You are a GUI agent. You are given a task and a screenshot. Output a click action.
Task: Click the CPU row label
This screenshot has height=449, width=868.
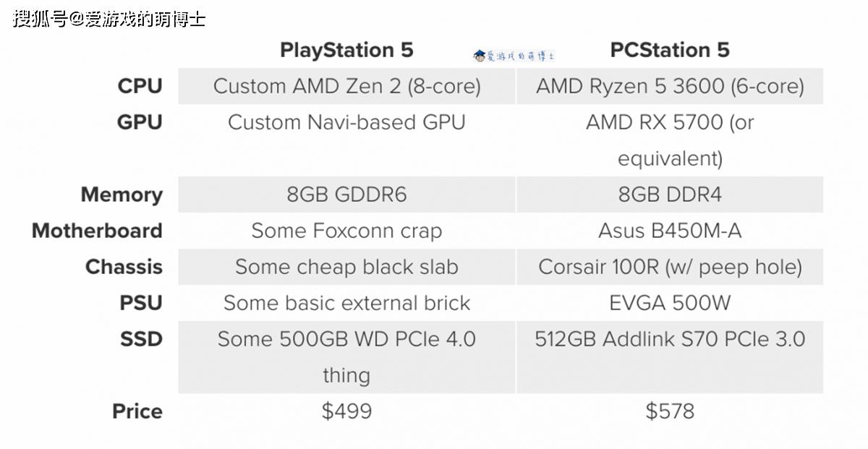[x=140, y=86]
